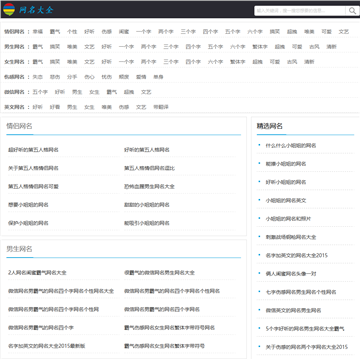Select 闺蜜 in the 情侣网名 row
Viewport: 360px width, 360px height.
124,32
